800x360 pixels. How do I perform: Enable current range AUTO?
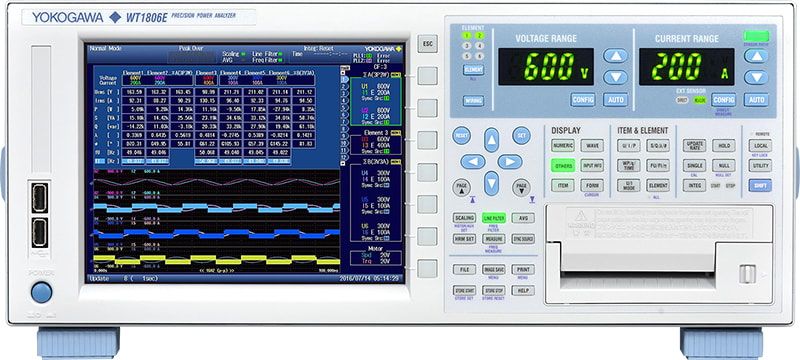(x=756, y=99)
